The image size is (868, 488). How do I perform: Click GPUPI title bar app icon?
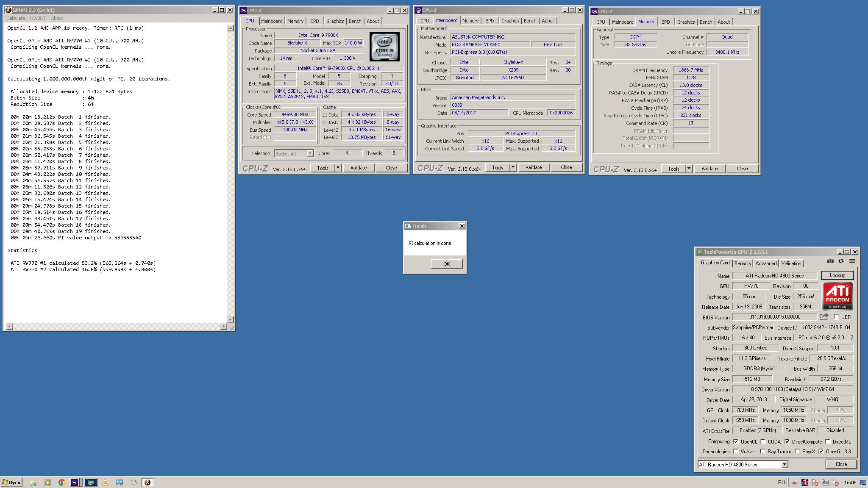click(8, 10)
